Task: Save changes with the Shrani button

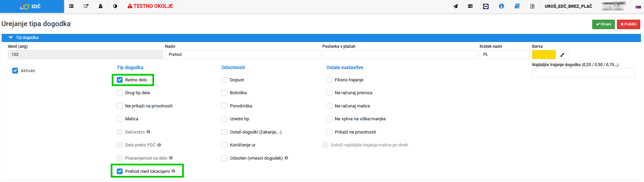Action: coord(603,24)
